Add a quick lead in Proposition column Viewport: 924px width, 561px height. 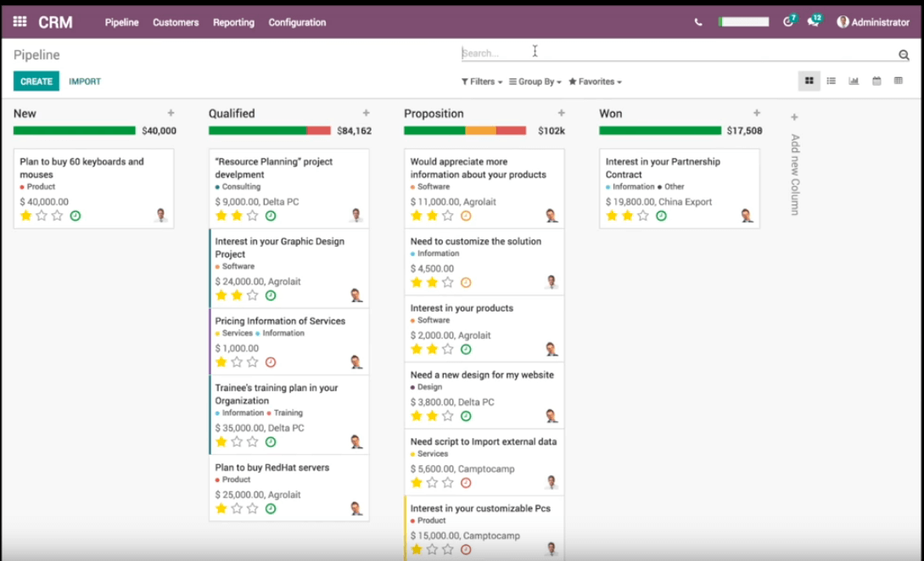[561, 113]
